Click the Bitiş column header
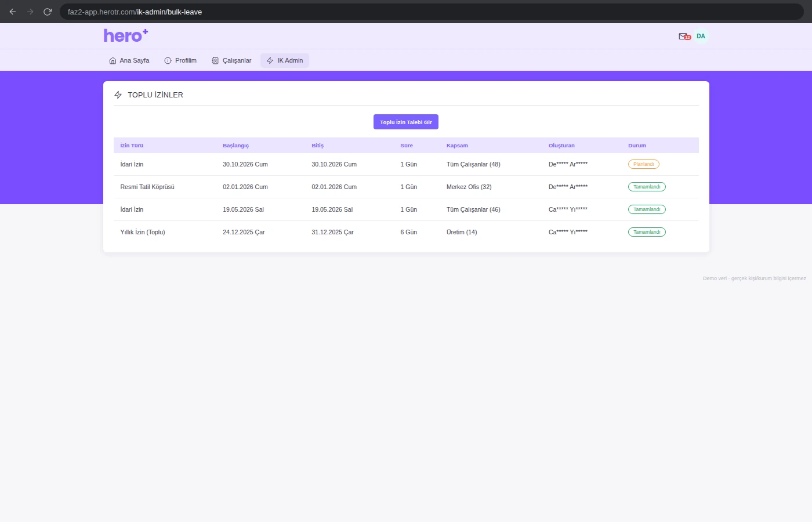This screenshot has height=522, width=812. 317,146
